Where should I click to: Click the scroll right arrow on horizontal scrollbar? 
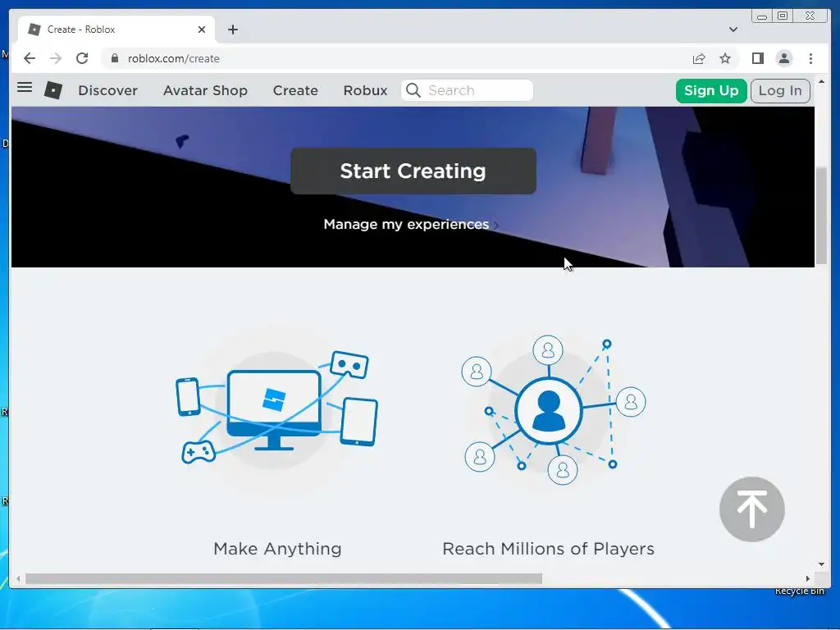(x=807, y=578)
